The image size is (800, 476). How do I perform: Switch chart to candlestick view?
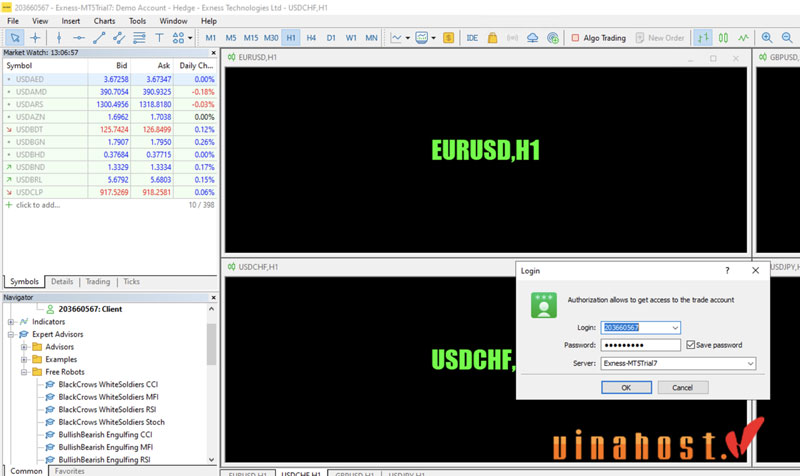(x=723, y=38)
